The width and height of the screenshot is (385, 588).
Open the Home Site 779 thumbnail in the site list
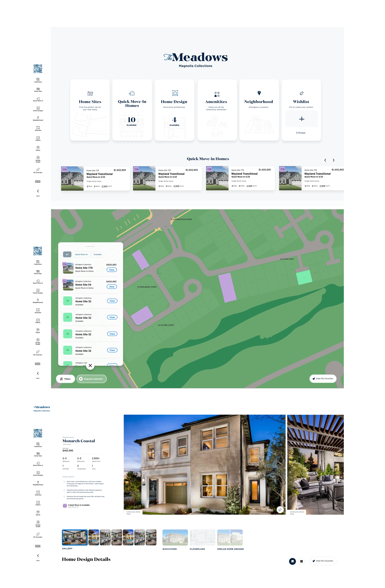[x=68, y=268]
